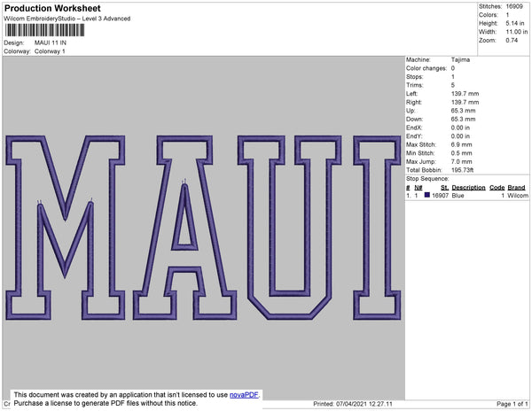Click the Min Stitch value '0.5 mm'

[461, 153]
